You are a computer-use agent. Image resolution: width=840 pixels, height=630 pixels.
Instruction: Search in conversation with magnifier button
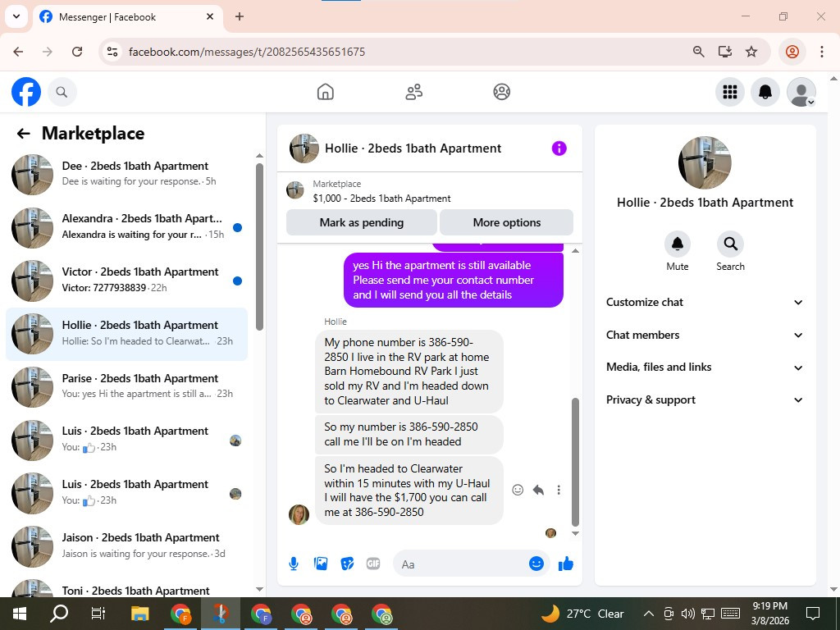click(x=730, y=244)
